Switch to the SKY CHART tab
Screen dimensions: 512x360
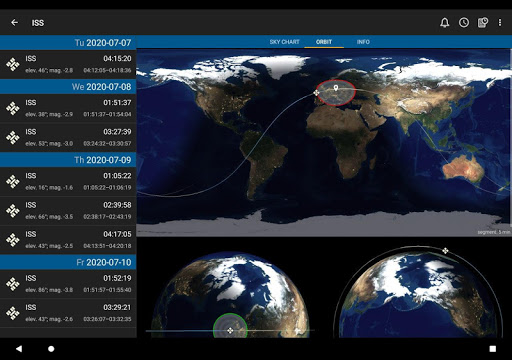point(284,42)
